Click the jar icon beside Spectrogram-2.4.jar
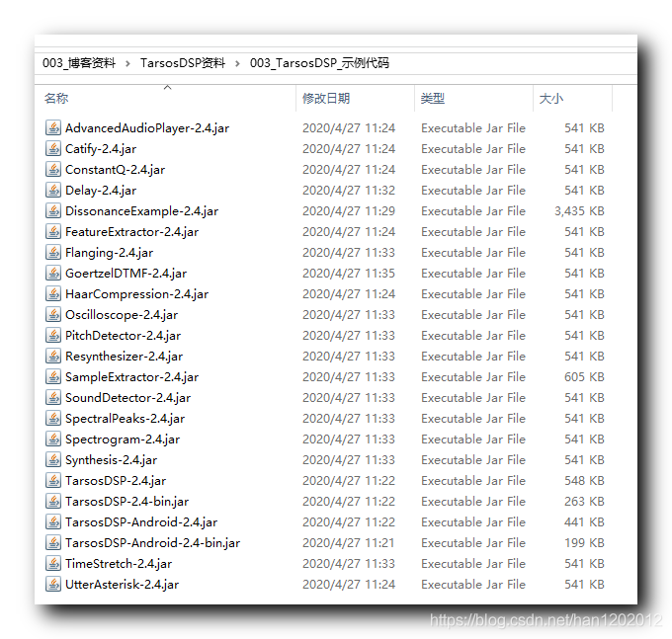This screenshot has height=639, width=672. coord(53,439)
